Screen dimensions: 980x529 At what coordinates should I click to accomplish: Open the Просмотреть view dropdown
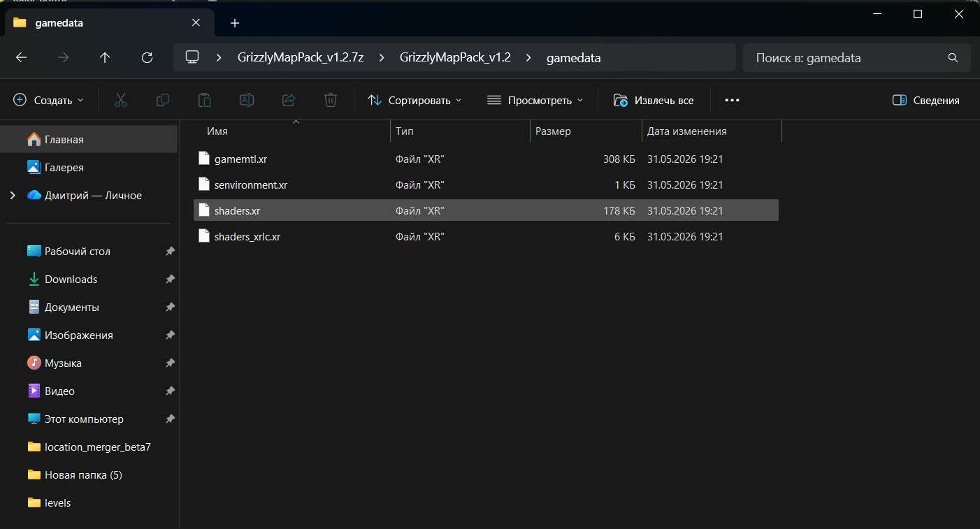[x=535, y=100]
